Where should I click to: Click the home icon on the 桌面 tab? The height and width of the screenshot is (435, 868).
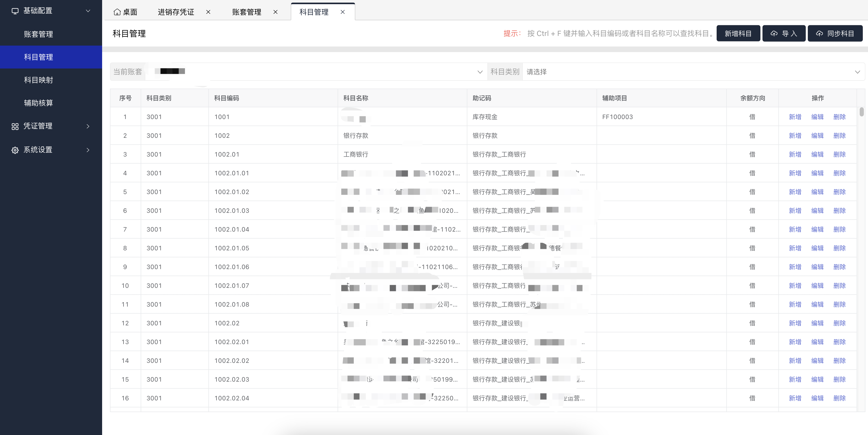click(x=117, y=12)
